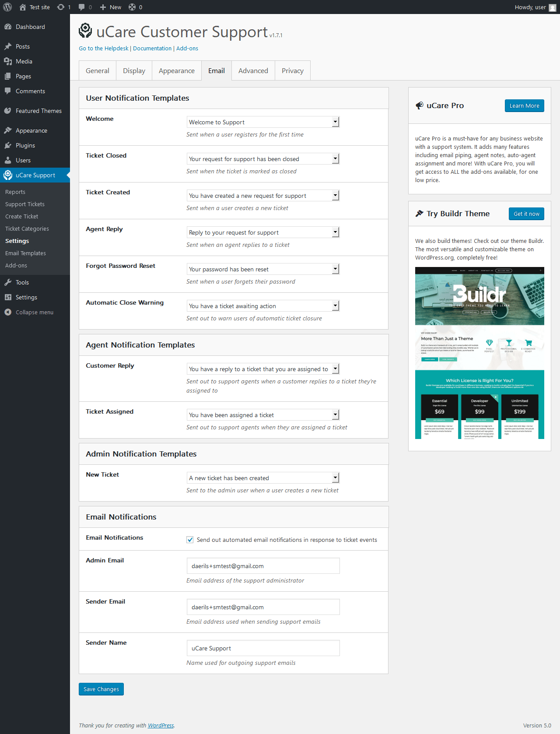The width and height of the screenshot is (560, 734).
Task: Click the Collapse menu arrow icon
Action: pyautogui.click(x=8, y=312)
